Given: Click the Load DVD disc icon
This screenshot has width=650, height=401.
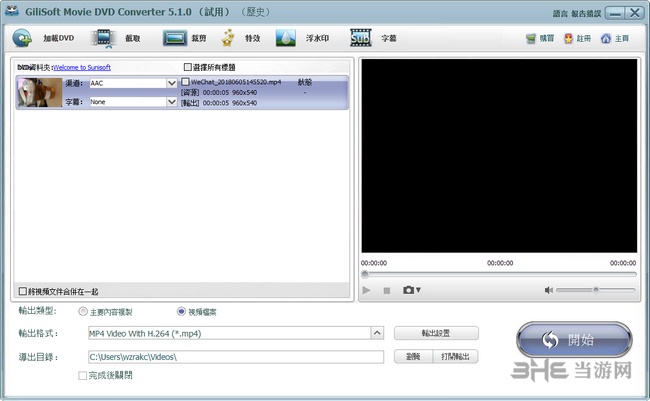Looking at the screenshot, I should 22,38.
